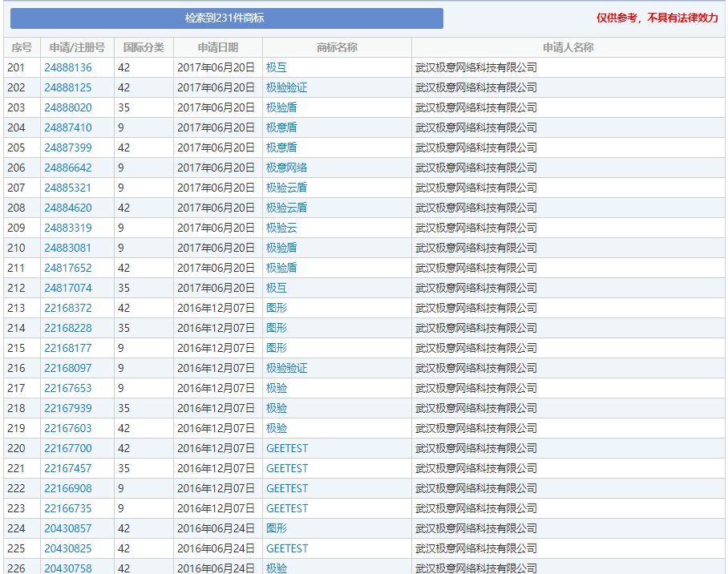This screenshot has height=574, width=728.
Task: Open 极验 trademark in row 219
Action: click(277, 428)
